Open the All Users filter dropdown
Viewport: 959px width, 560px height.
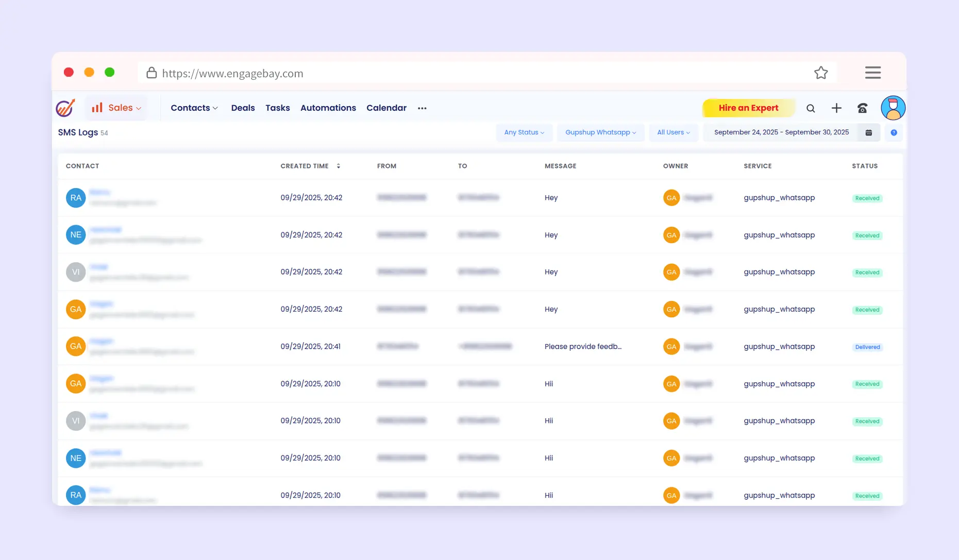[673, 133]
